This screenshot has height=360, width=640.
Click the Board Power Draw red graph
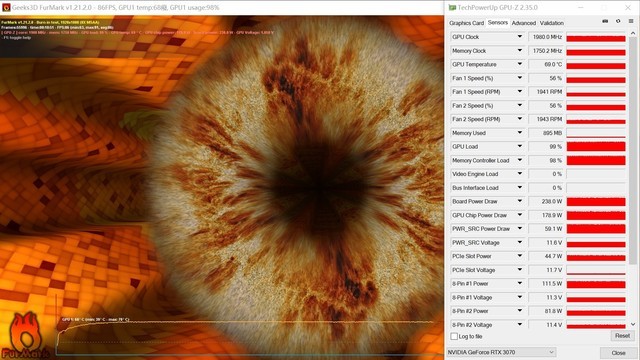click(596, 201)
